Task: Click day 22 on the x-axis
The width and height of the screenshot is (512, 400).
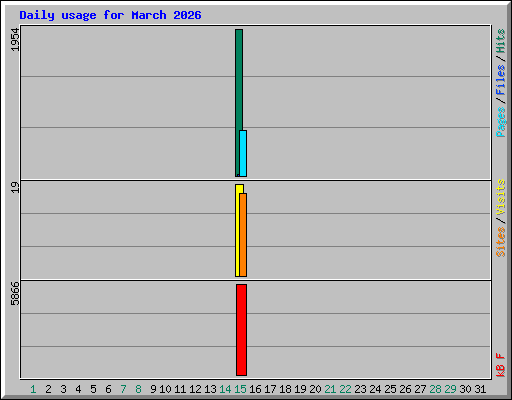Action: point(345,389)
